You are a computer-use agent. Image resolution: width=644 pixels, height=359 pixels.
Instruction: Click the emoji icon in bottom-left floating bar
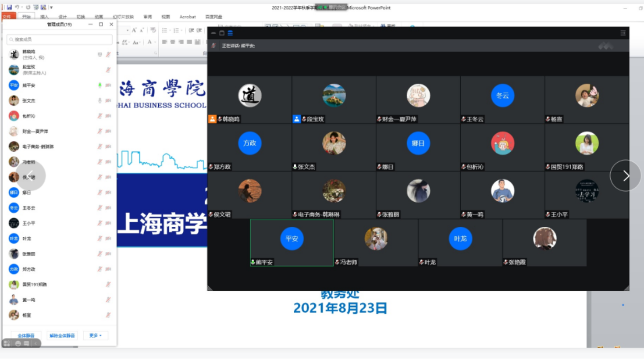click(x=18, y=344)
